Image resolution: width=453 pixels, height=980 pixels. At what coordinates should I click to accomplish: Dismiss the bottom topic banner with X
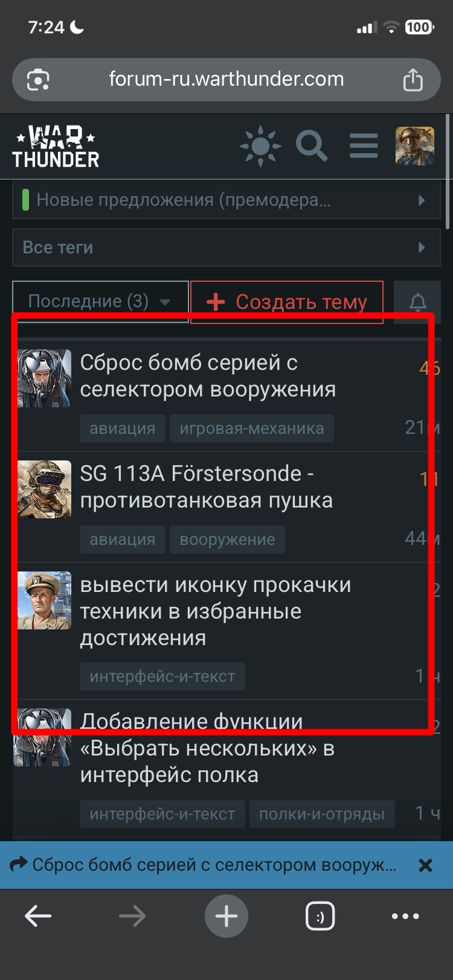point(425,865)
